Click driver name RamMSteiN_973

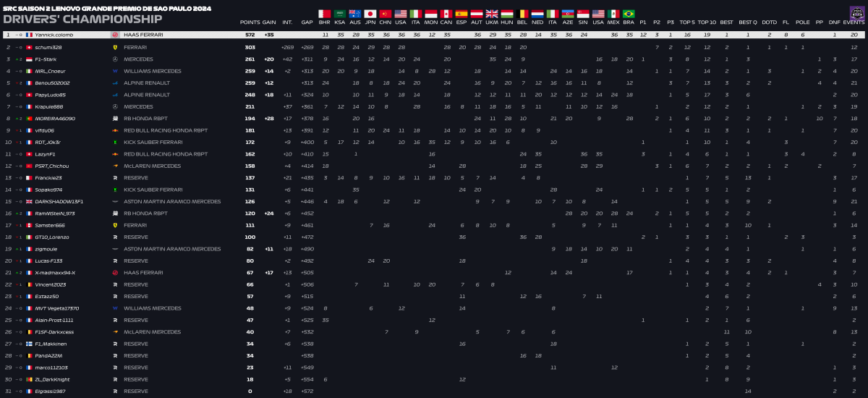click(55, 213)
